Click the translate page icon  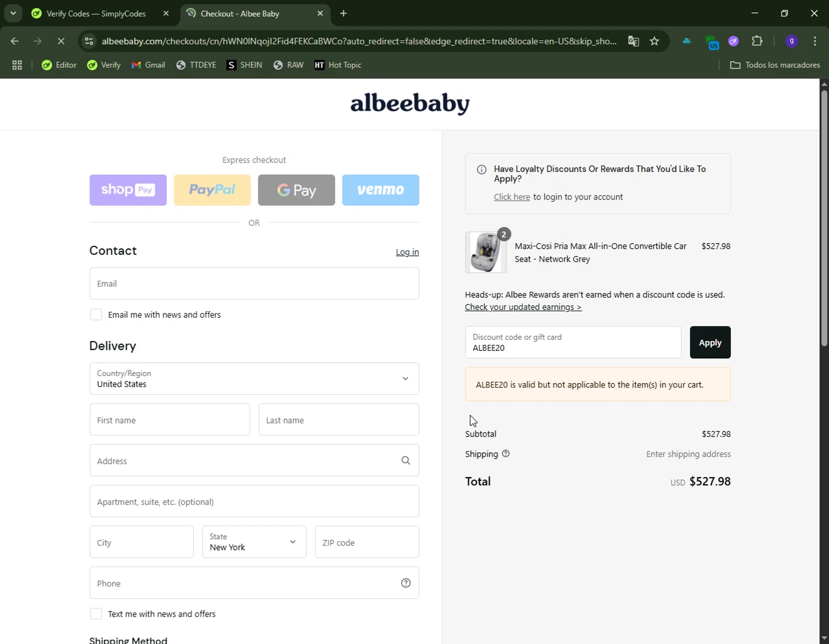pyautogui.click(x=633, y=41)
